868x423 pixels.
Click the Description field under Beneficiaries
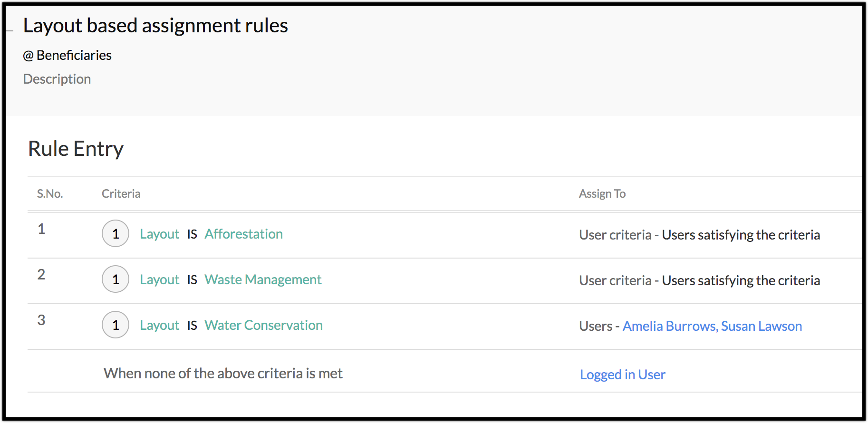coord(57,79)
